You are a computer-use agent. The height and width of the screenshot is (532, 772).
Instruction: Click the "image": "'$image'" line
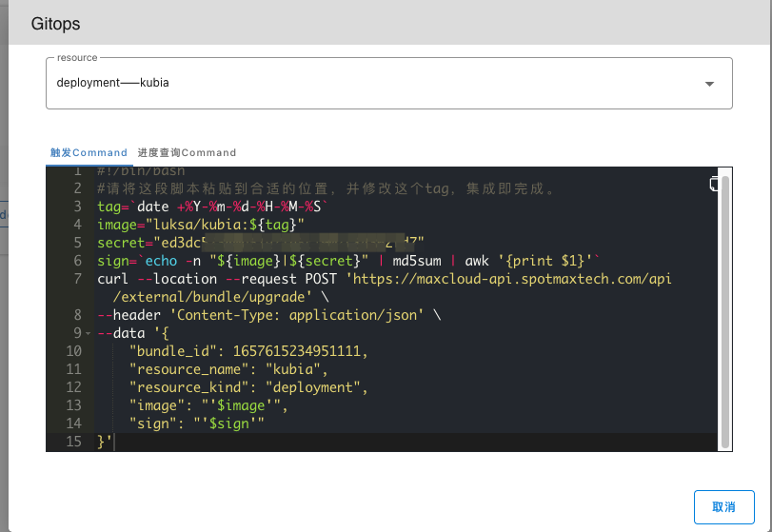208,405
